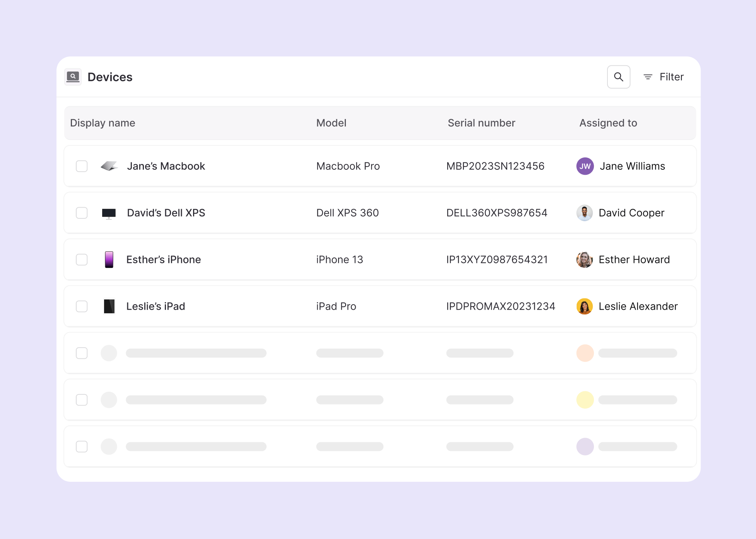Sort by the Model column
This screenshot has width=756, height=539.
click(x=331, y=123)
